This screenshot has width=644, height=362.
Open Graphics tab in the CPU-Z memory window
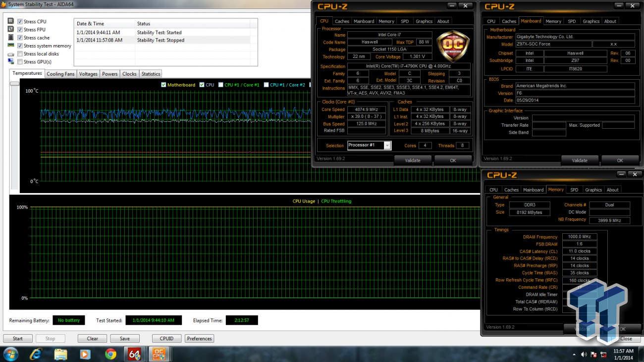(593, 190)
